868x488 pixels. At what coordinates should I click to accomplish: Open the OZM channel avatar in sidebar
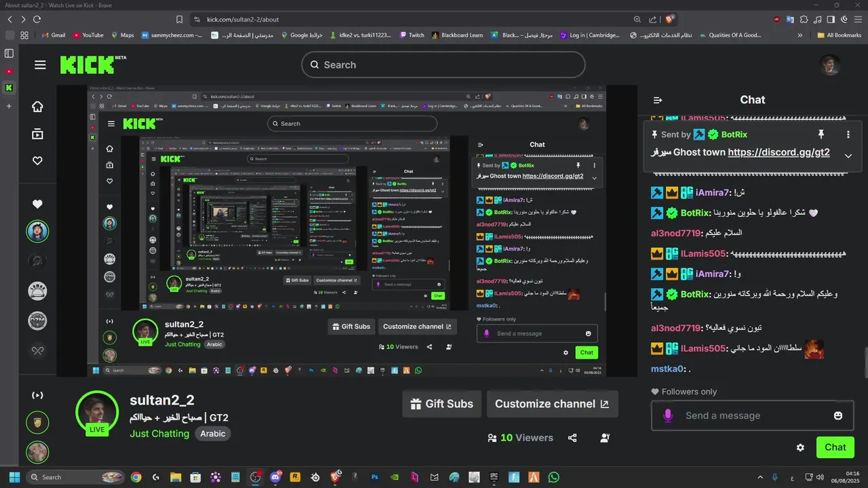tap(37, 321)
